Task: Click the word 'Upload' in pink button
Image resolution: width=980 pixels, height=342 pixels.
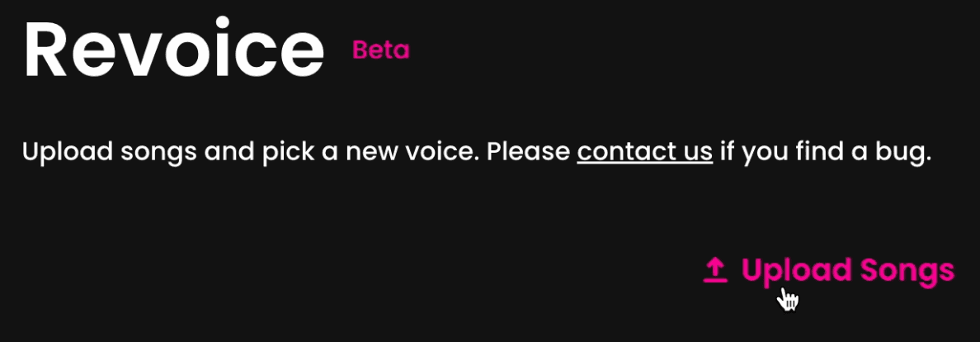Action: tap(797, 271)
